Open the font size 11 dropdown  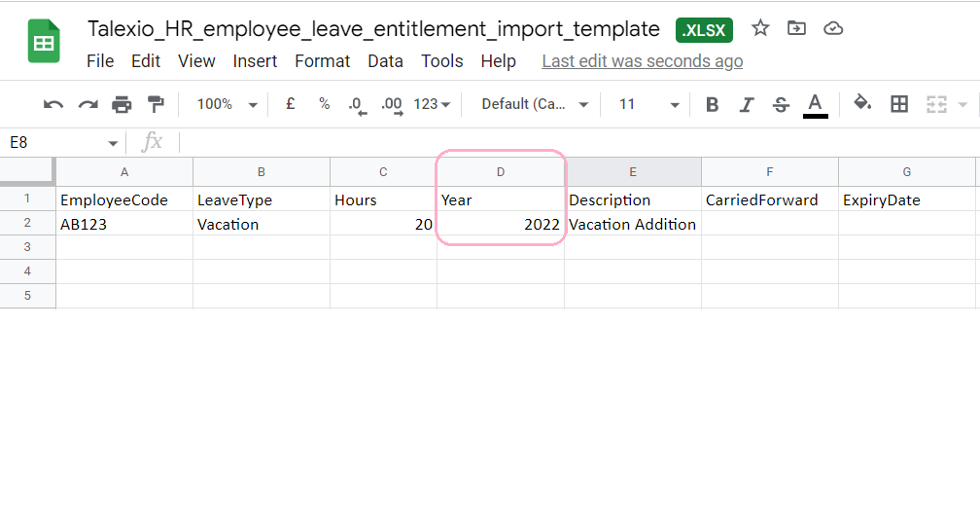point(648,104)
